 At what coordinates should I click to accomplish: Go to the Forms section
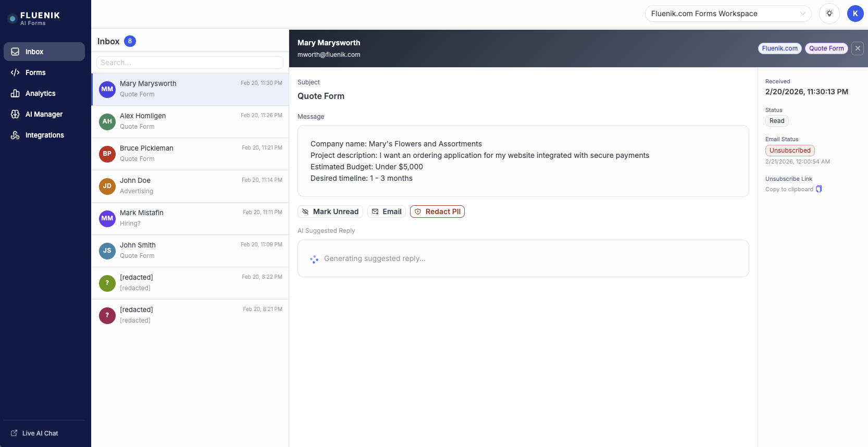[35, 72]
